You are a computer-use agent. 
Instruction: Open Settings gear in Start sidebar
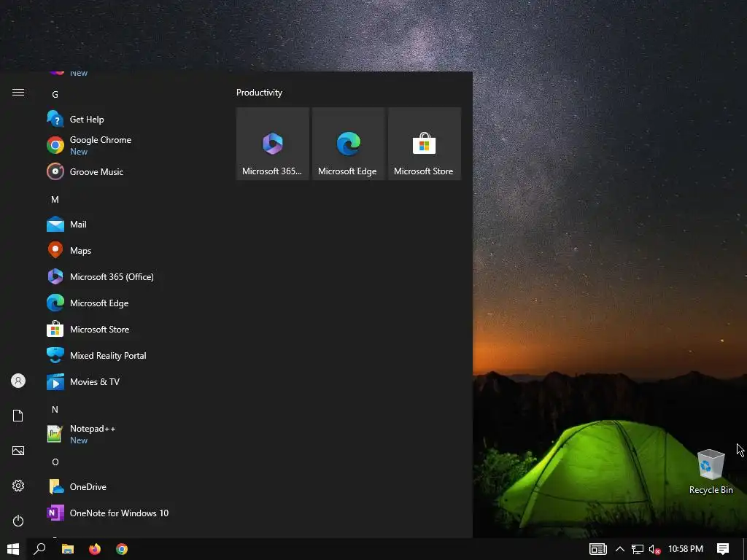click(x=18, y=486)
